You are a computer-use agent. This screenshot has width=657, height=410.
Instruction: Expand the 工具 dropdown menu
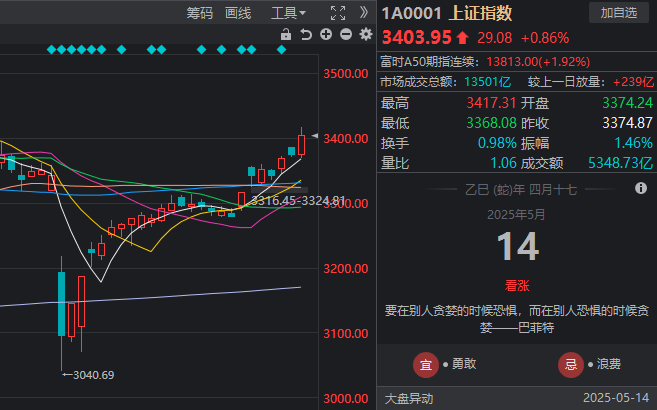(x=288, y=13)
